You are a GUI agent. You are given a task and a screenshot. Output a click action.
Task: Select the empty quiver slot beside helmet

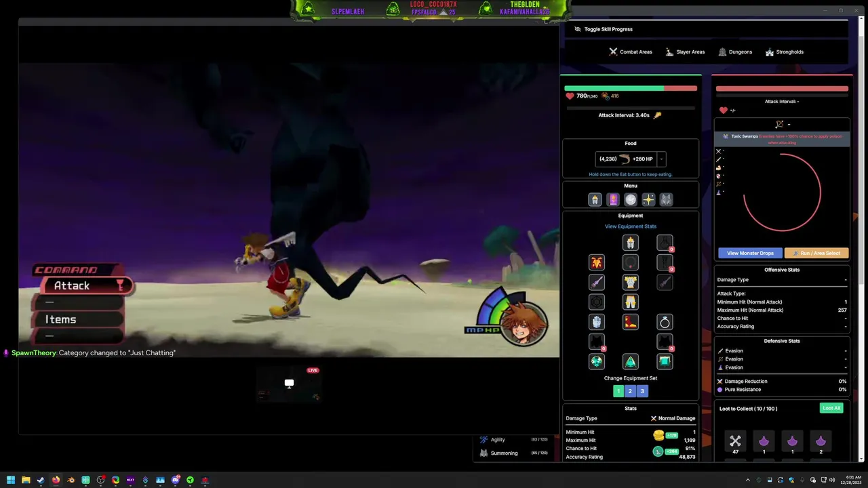665,243
